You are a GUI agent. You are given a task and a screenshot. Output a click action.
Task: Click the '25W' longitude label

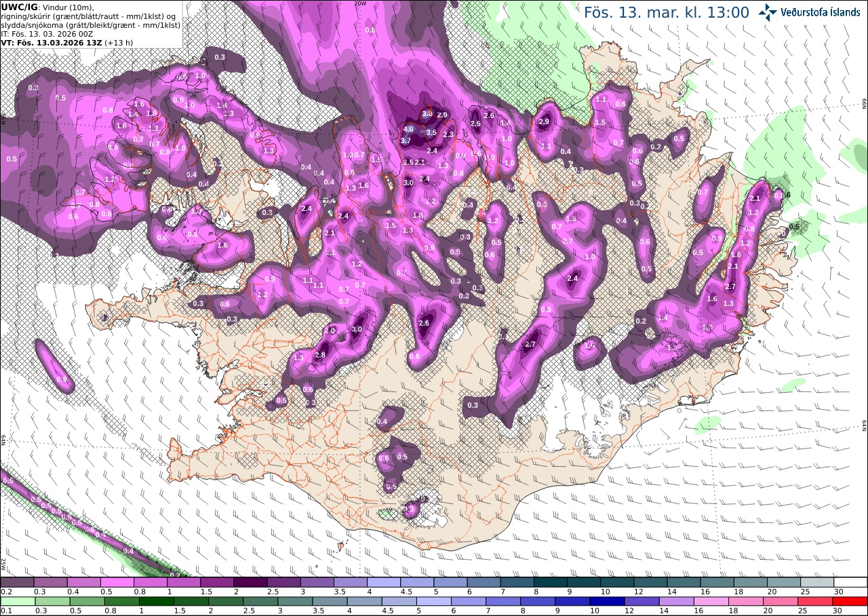coord(3,564)
